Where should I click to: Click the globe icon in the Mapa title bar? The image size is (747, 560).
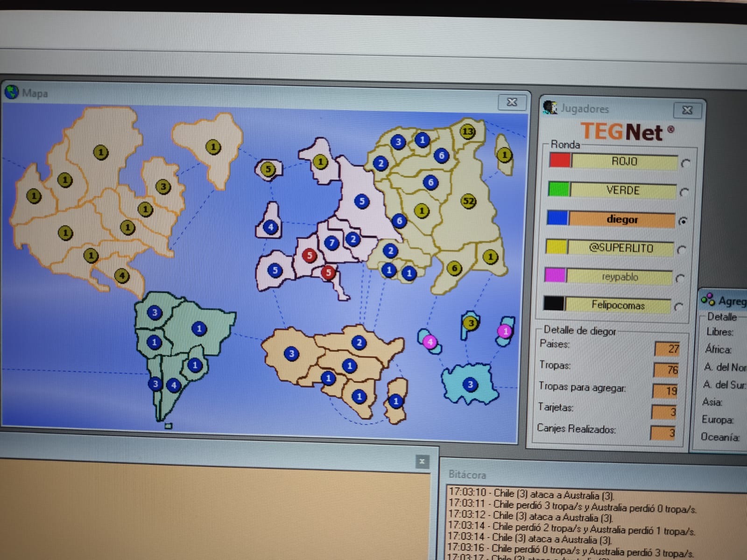pyautogui.click(x=12, y=92)
